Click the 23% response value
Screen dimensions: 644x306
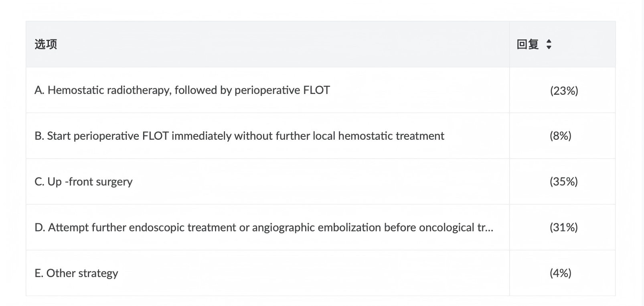pos(564,91)
